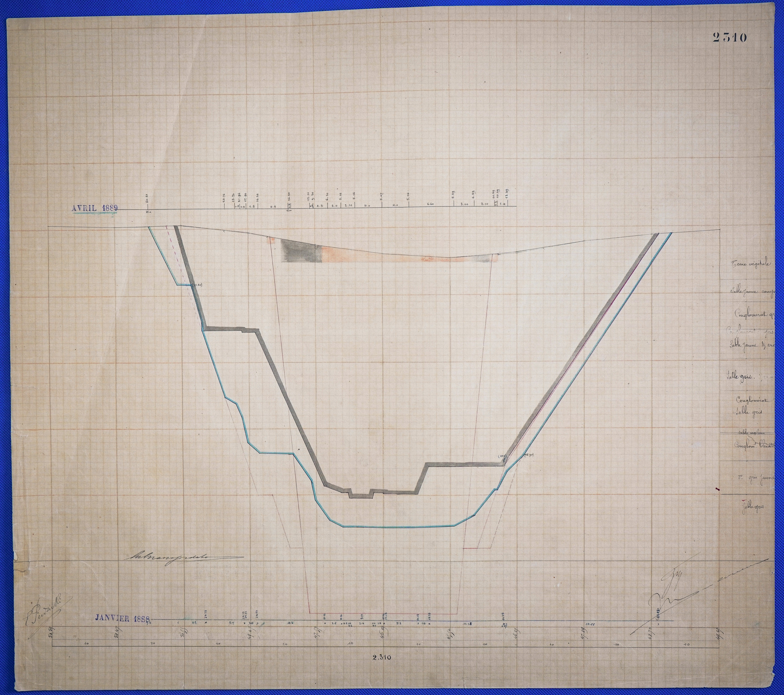Click the blue line flat bottom of excavation
Screen dimensions: 784x695
399,527
